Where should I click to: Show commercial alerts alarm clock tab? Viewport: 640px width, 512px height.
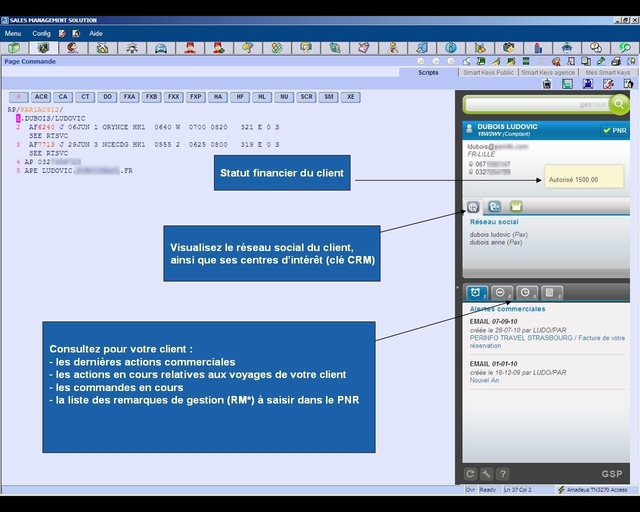(476, 293)
